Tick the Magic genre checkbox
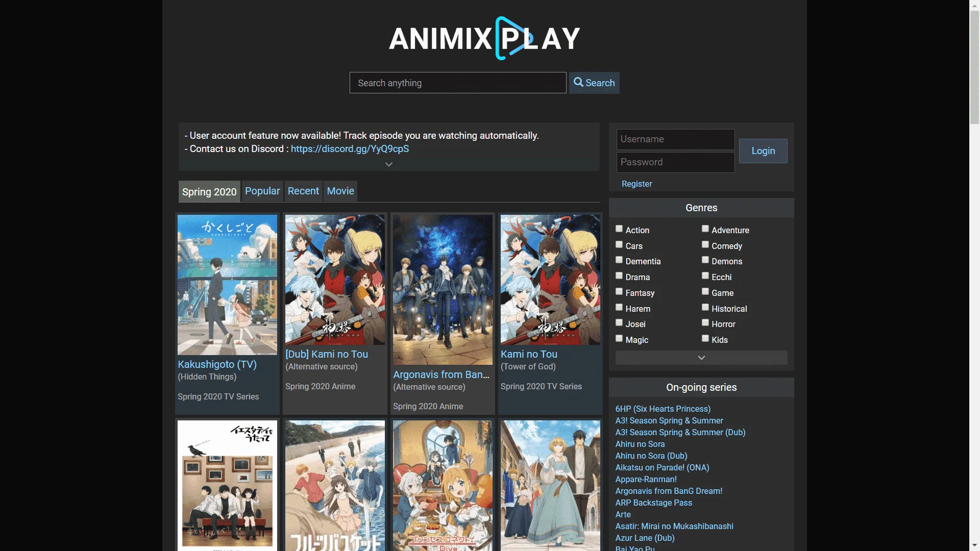 point(619,339)
